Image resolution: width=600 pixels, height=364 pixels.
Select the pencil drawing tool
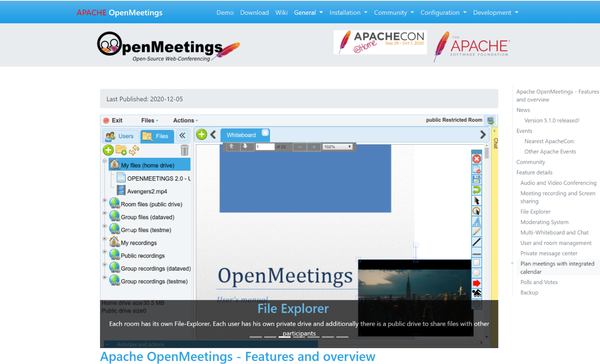point(477,232)
